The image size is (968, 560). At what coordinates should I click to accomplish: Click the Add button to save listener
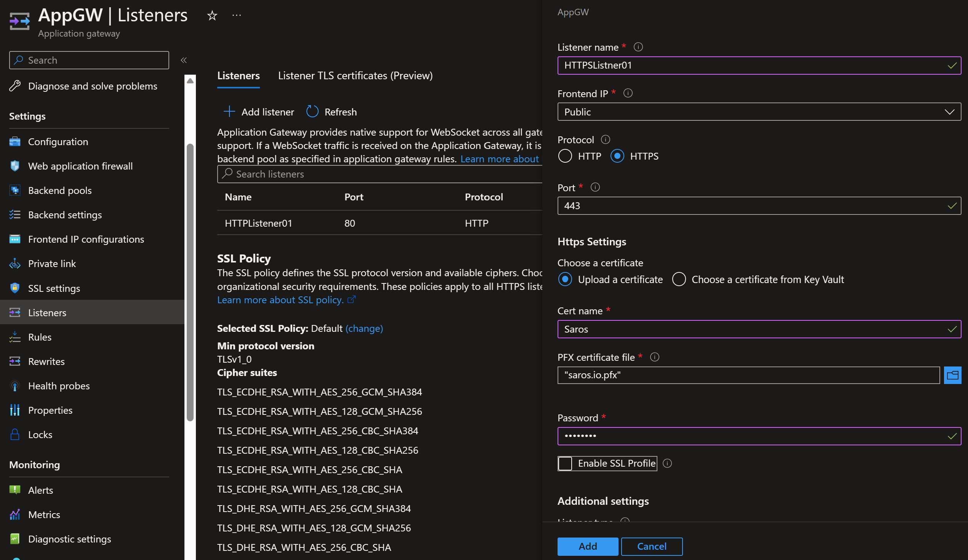tap(587, 546)
